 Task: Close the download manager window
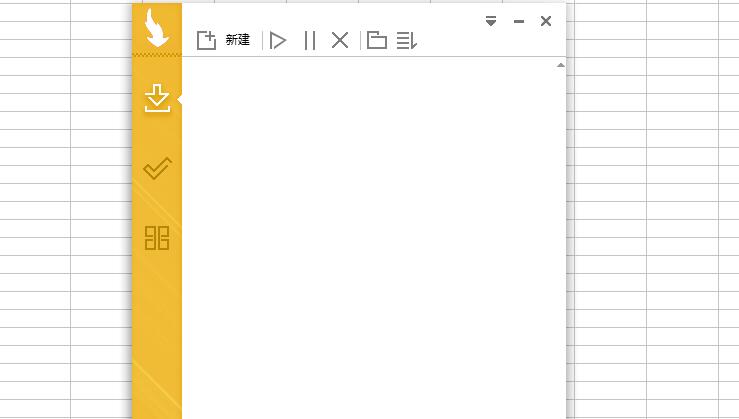546,21
